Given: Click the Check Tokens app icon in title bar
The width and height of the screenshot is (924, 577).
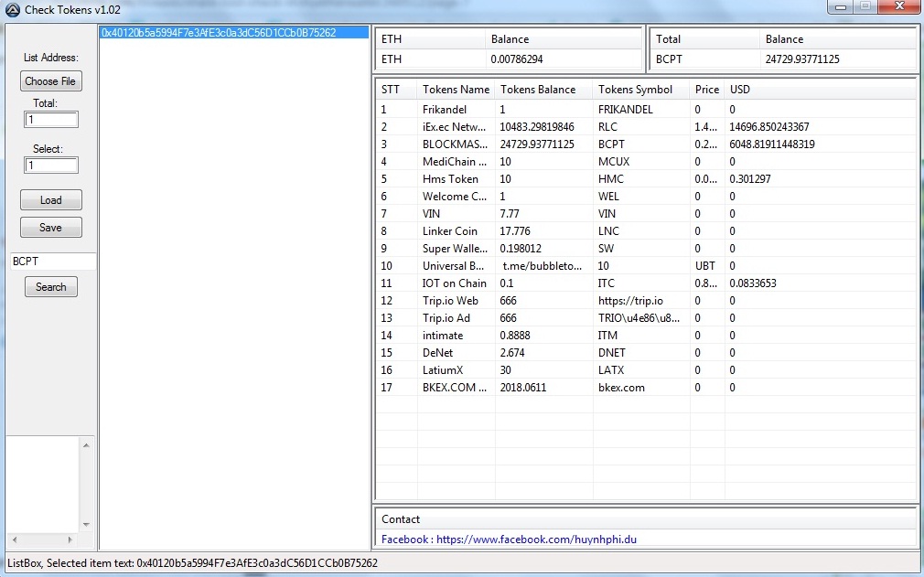Looking at the screenshot, I should click(12, 9).
